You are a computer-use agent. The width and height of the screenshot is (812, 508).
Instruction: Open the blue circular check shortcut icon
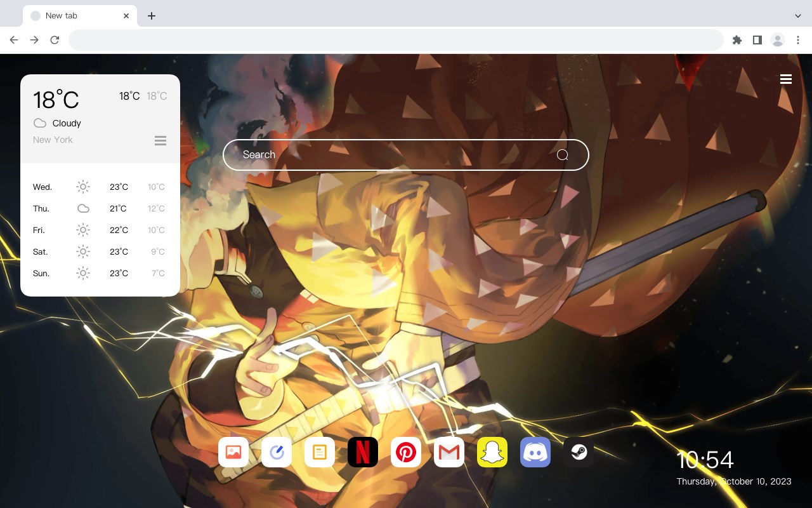[x=277, y=452]
